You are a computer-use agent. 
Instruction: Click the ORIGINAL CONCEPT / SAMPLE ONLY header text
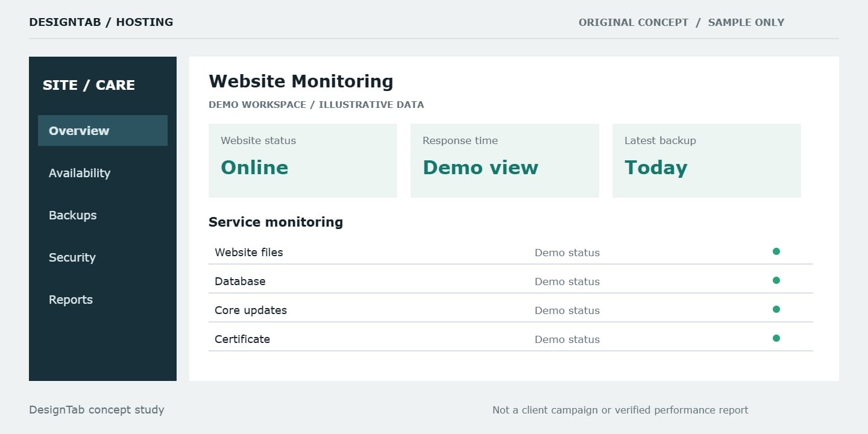682,22
